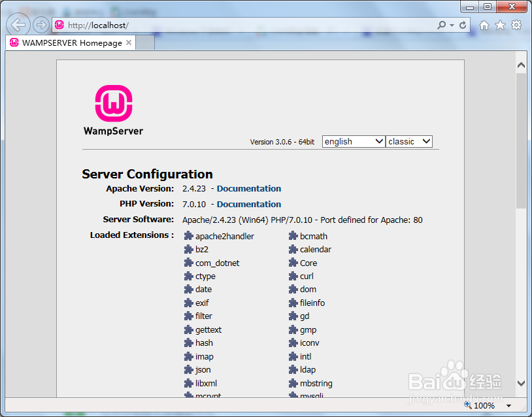Image resolution: width=532 pixels, height=417 pixels.
Task: Click the ctype extension puzzle icon
Action: coord(189,276)
